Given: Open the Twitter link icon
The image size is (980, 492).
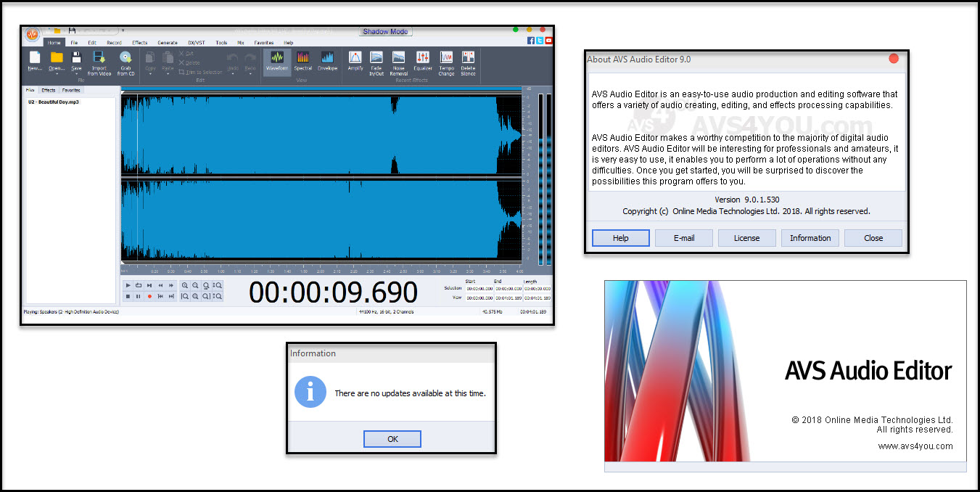Looking at the screenshot, I should click(x=540, y=41).
